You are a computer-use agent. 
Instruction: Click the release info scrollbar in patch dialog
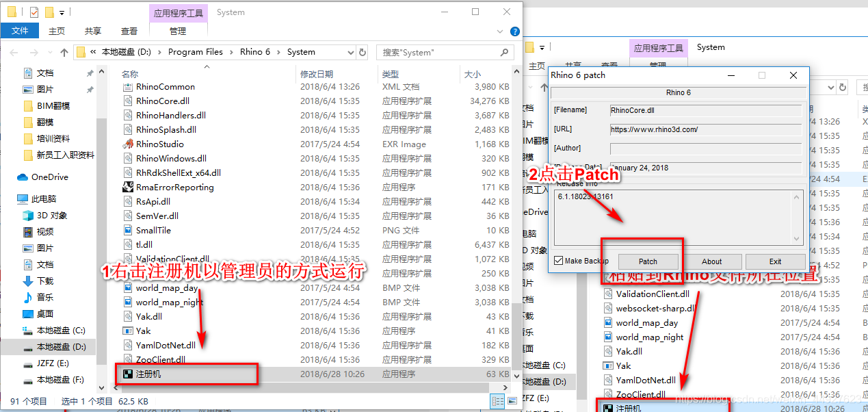coord(797,217)
